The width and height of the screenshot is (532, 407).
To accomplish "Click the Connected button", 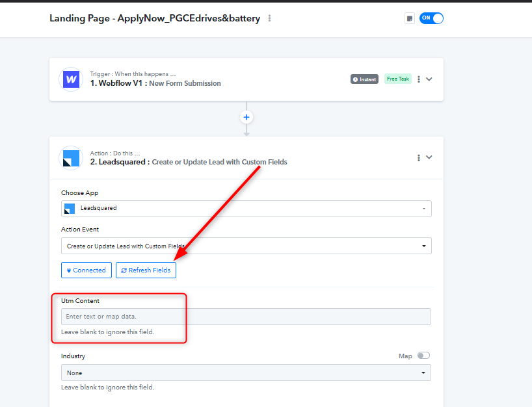I will pyautogui.click(x=86, y=270).
